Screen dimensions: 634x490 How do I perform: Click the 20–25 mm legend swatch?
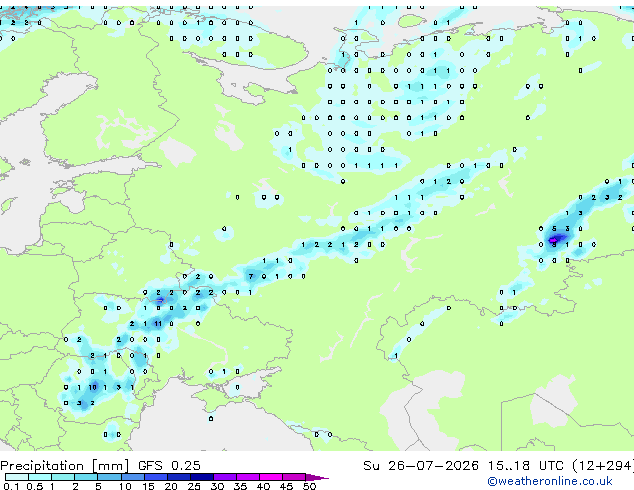[179, 477]
